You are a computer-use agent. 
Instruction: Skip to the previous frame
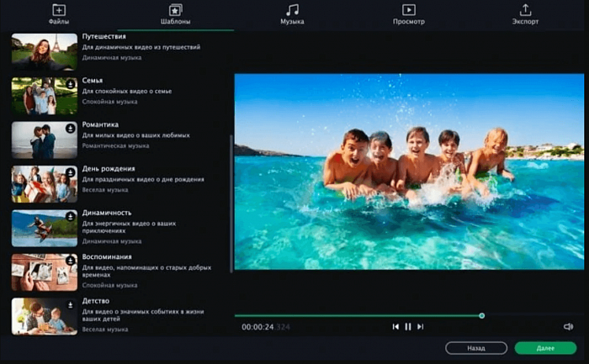[395, 326]
